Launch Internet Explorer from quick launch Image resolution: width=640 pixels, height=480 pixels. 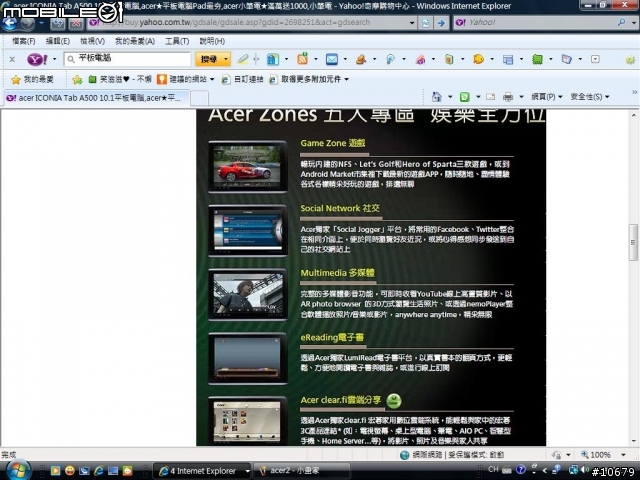98,471
